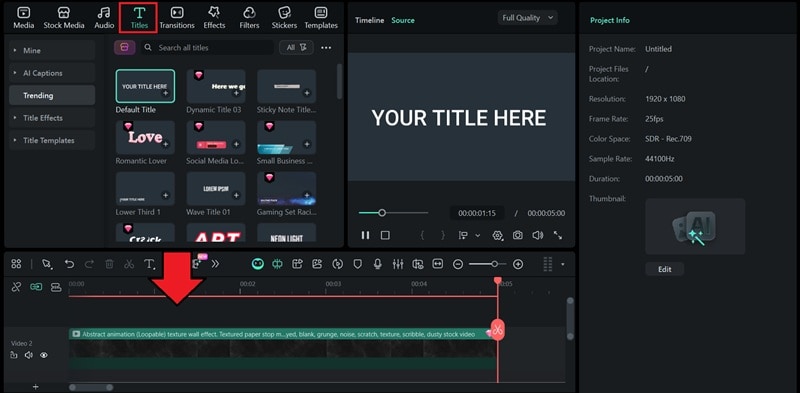Click the Search all titles field

pyautogui.click(x=207, y=47)
